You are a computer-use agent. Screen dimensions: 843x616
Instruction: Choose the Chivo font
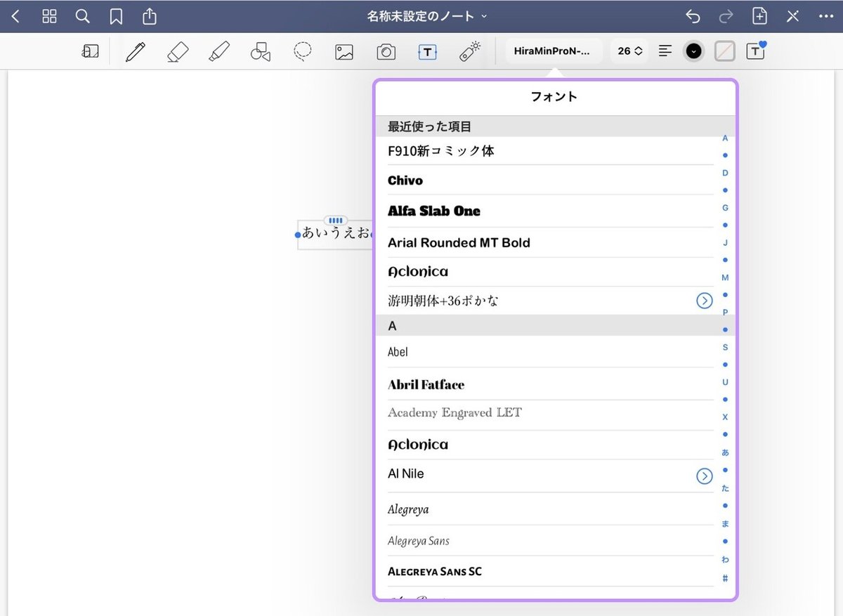click(551, 181)
